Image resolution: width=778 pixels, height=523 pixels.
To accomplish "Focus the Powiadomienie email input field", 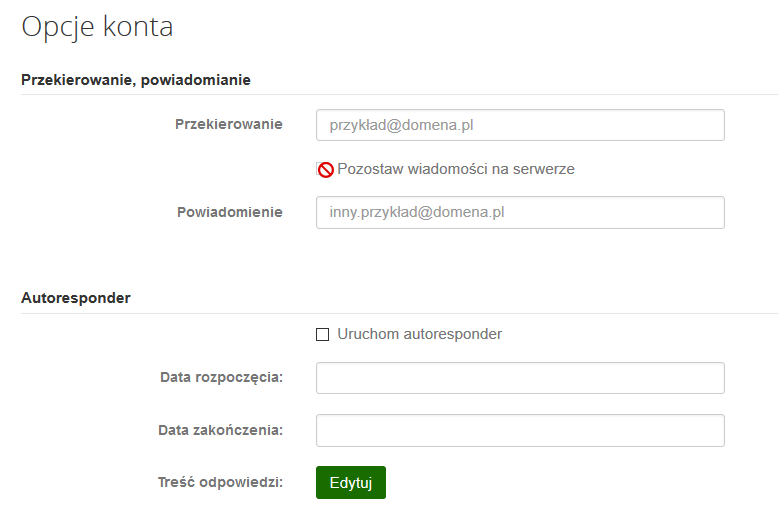I will tap(520, 212).
